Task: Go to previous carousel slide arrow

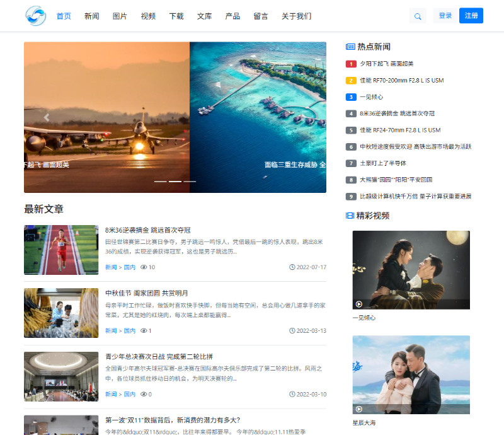Action: tap(46, 117)
